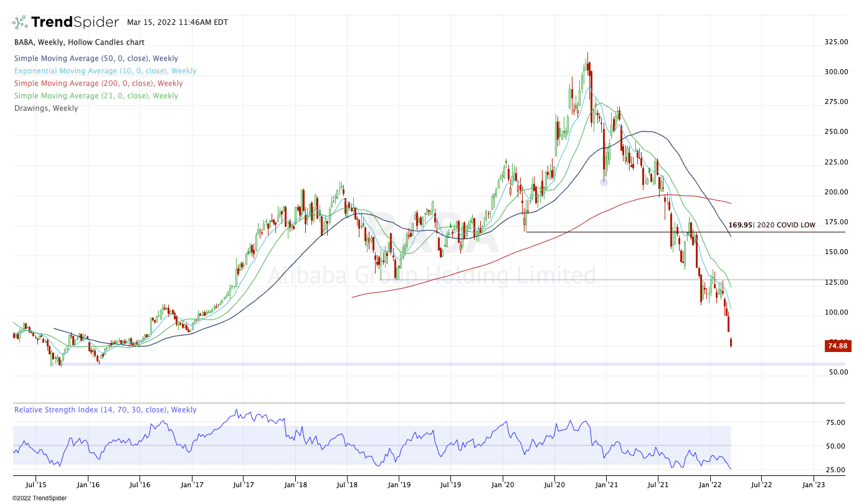Select the Mar 15, 2022 11:46AM EDT timestamp
Image resolution: width=864 pixels, height=504 pixels.
178,22
